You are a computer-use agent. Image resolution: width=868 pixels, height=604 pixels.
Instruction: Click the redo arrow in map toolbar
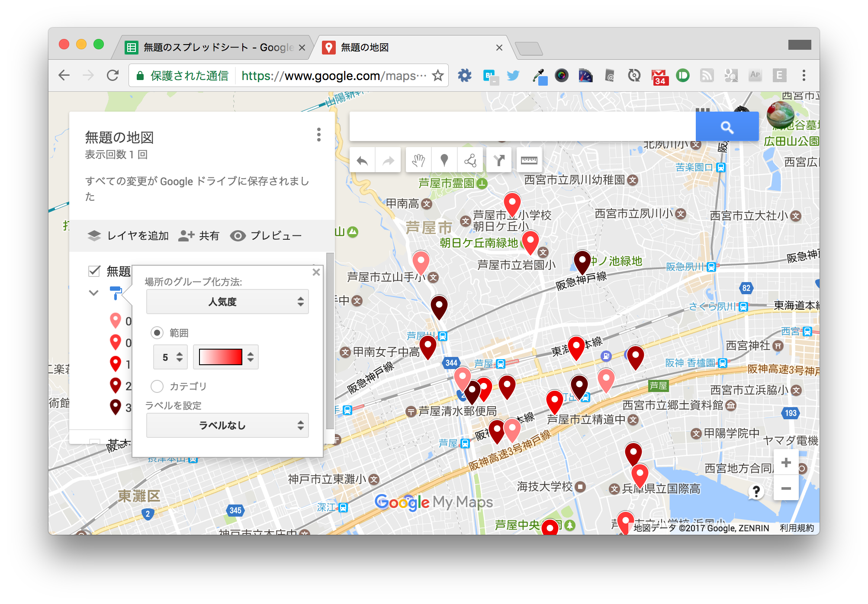click(388, 161)
